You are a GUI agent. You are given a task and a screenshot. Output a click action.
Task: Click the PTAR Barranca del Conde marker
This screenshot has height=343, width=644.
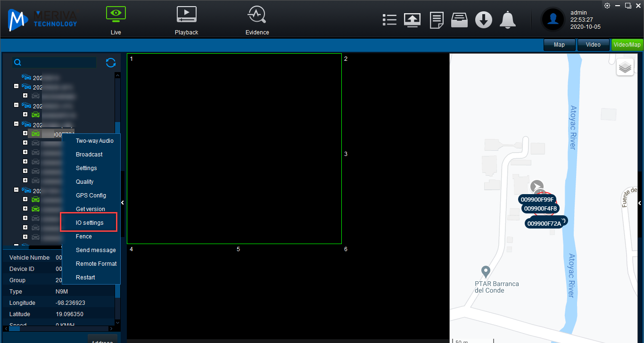point(486,272)
